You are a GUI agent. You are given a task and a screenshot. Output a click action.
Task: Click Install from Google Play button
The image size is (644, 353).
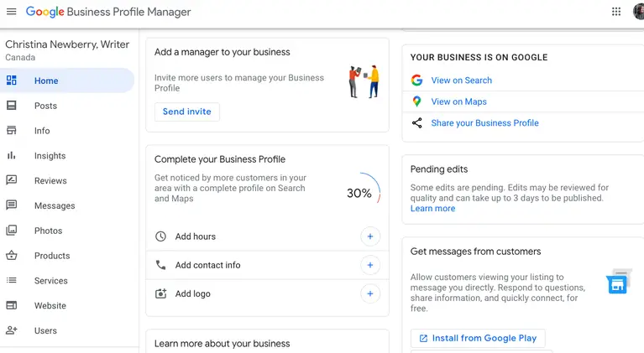point(478,338)
